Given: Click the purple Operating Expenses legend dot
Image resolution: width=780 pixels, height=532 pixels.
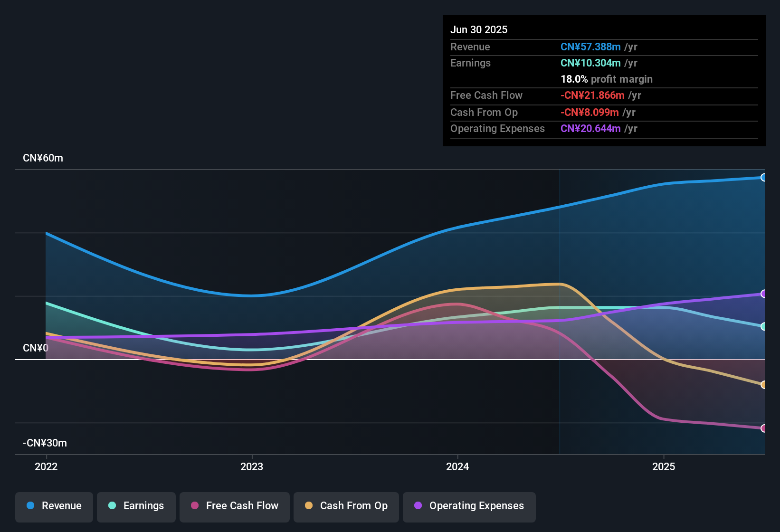Looking at the screenshot, I should (419, 506).
